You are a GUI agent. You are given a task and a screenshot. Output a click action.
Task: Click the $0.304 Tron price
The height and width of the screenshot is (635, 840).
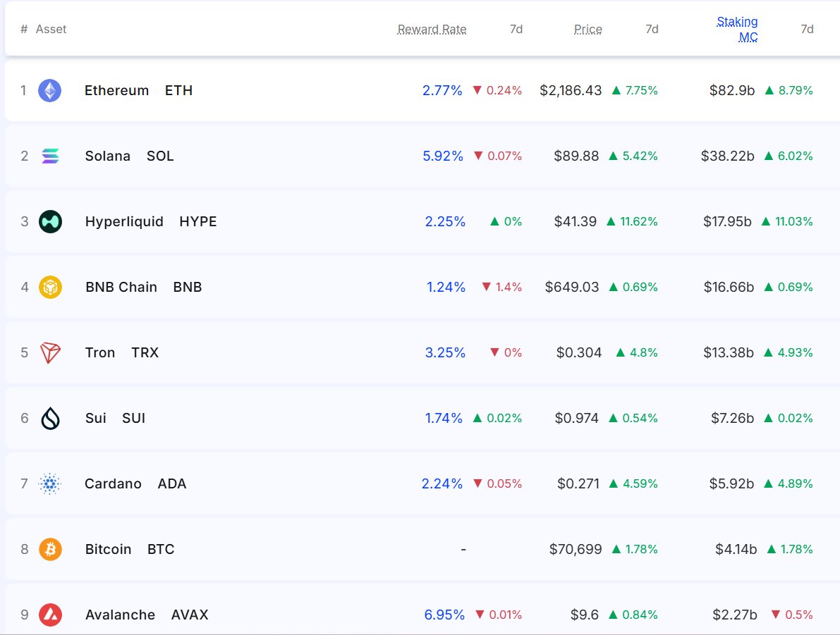[579, 353]
